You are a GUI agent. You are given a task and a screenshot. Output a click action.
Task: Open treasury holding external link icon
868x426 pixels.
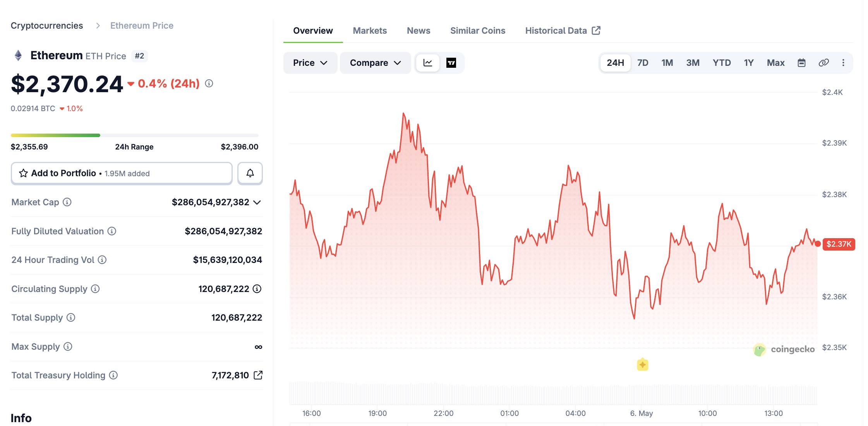pos(258,375)
